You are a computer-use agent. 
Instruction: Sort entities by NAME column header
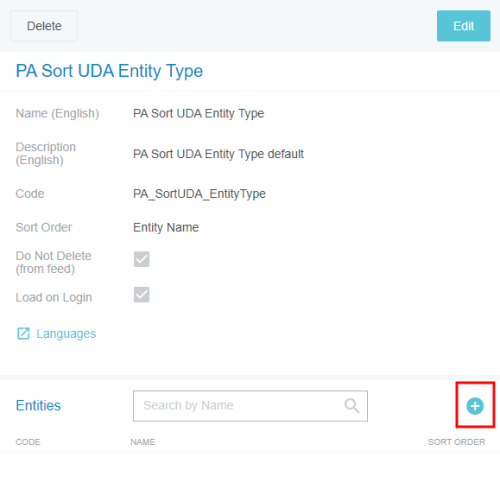(143, 442)
